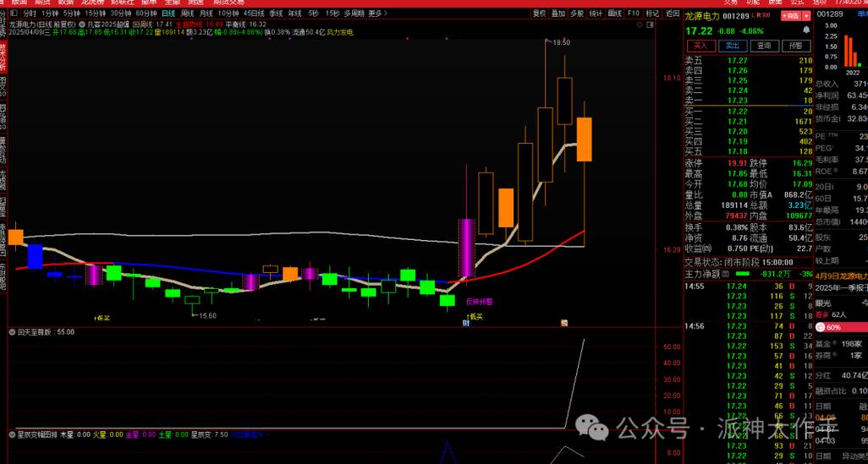Click the 4月9日龙源电力 news headline
868x464 pixels.
[842, 276]
